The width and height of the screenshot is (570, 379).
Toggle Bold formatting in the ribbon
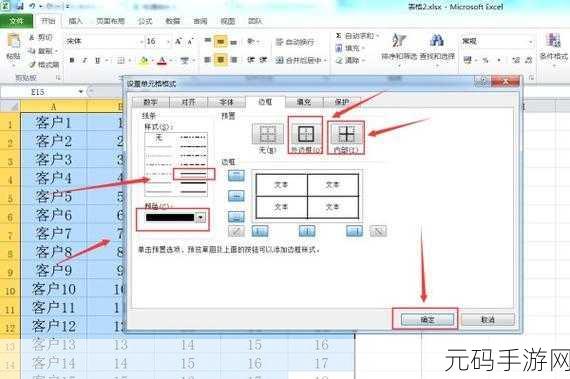pyautogui.click(x=72, y=60)
